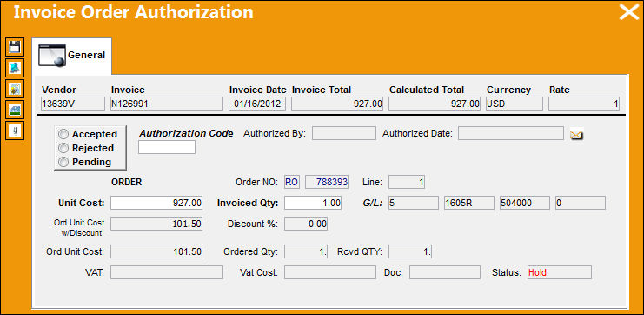Click the Invoice Order Authorization title
Screen dimensions: 644x315
(134, 12)
